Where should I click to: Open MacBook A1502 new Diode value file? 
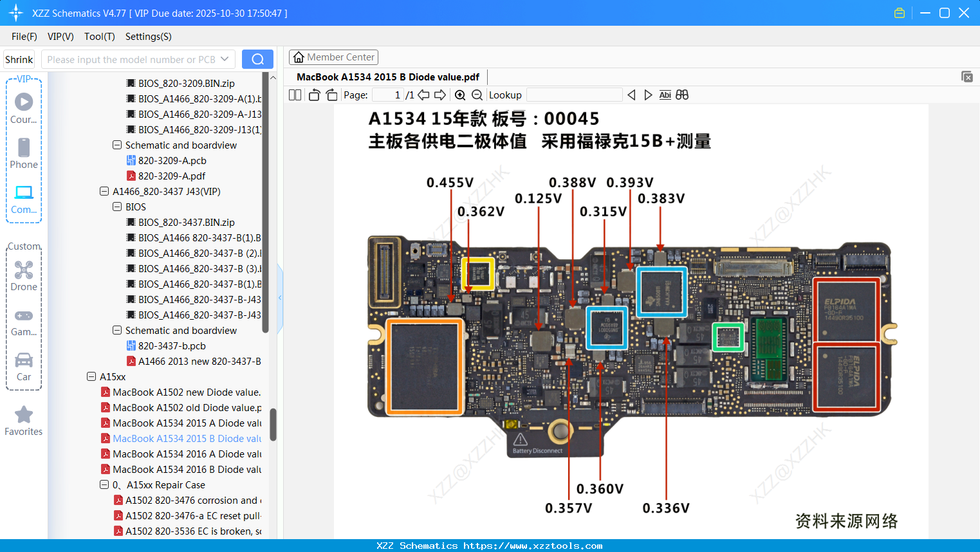click(181, 392)
